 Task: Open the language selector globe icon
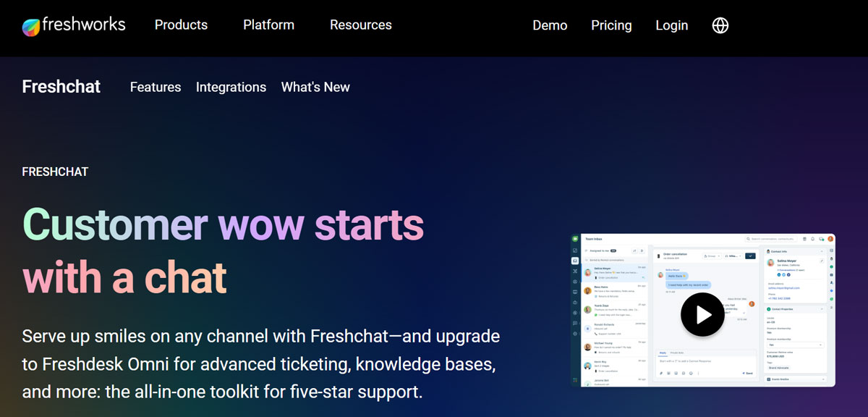(x=720, y=25)
